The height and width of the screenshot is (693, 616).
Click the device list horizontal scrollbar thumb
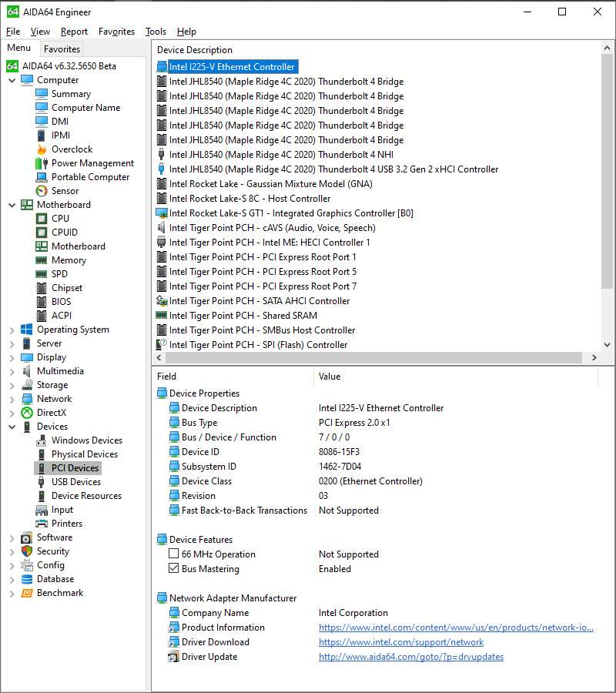374,357
